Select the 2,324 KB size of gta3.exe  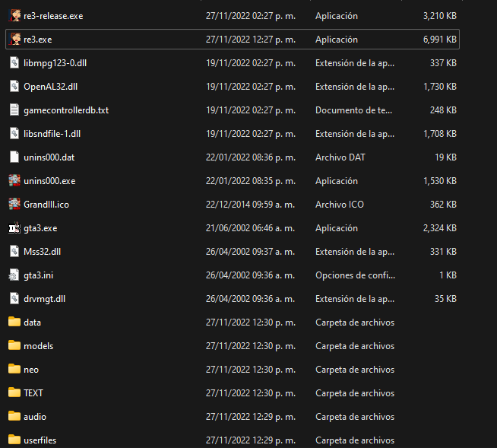[x=440, y=228]
